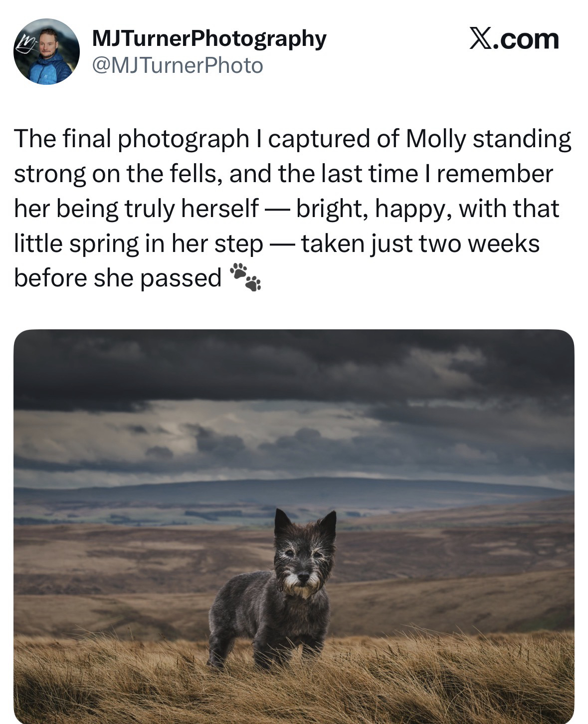Click the paw prints emoji
This screenshot has width=588, height=724.
coord(245,277)
